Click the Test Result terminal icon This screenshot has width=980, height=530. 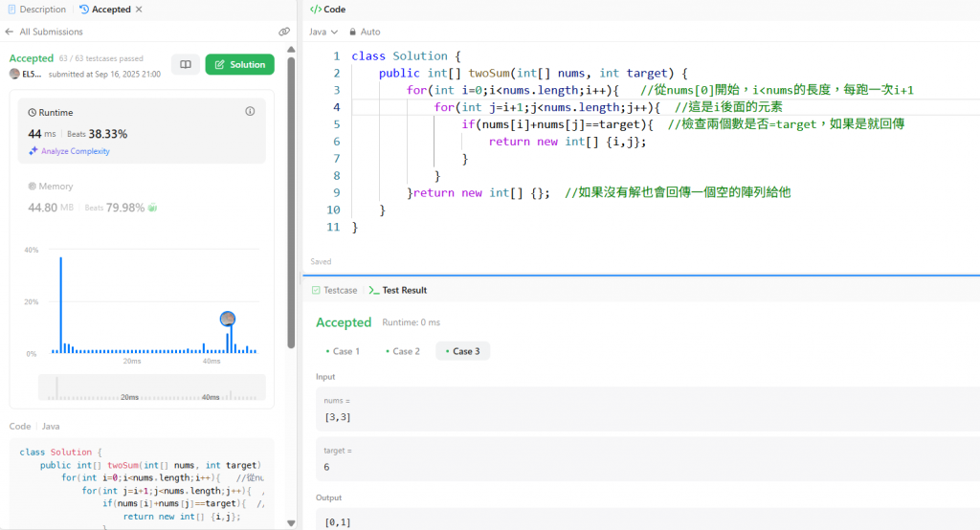[x=374, y=290]
